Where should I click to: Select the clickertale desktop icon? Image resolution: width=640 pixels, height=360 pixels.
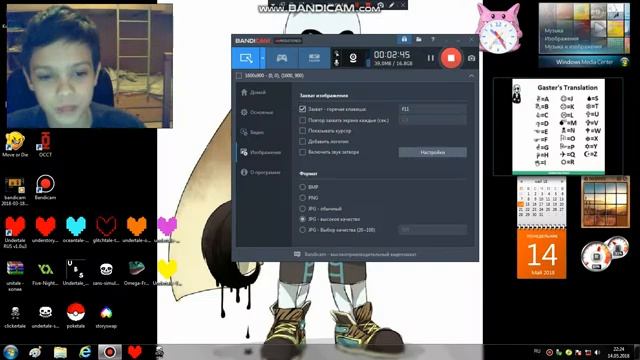point(15,316)
